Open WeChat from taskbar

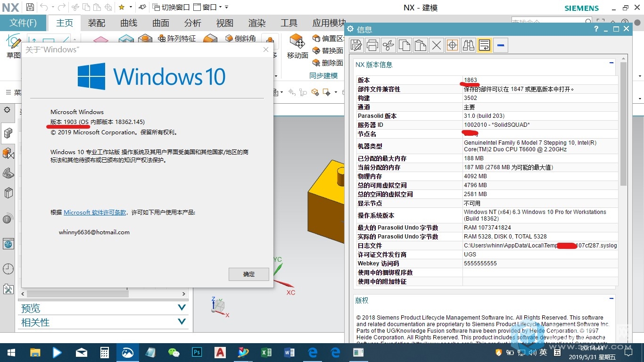pyautogui.click(x=174, y=353)
